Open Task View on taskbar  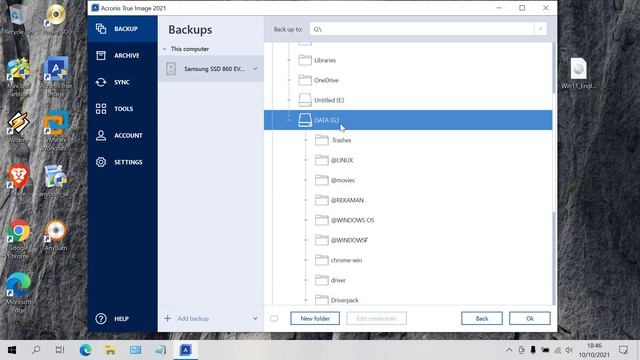pos(60,350)
